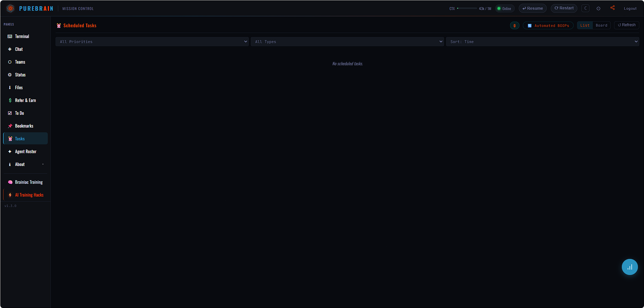Click the Terminal keyboard icon
Screen dimensions: 644x308
coord(10,36)
